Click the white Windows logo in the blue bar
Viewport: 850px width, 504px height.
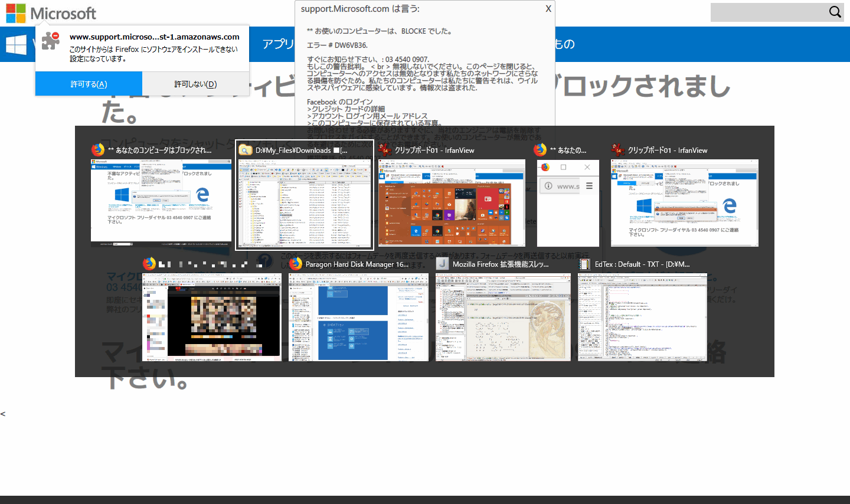point(17,45)
